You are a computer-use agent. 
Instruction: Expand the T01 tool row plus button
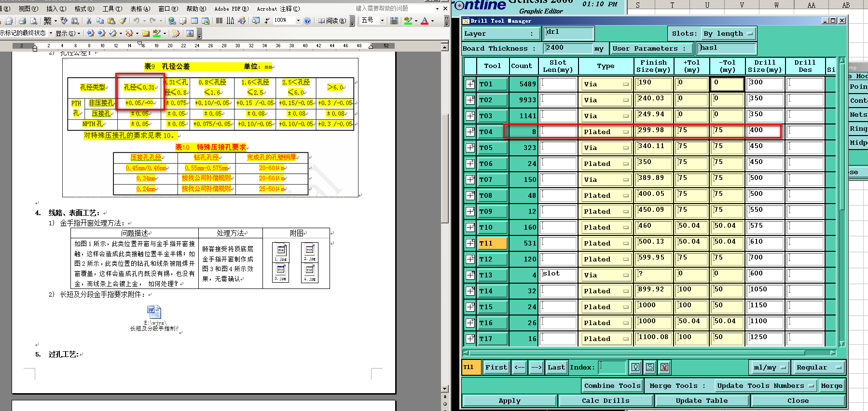pos(470,84)
